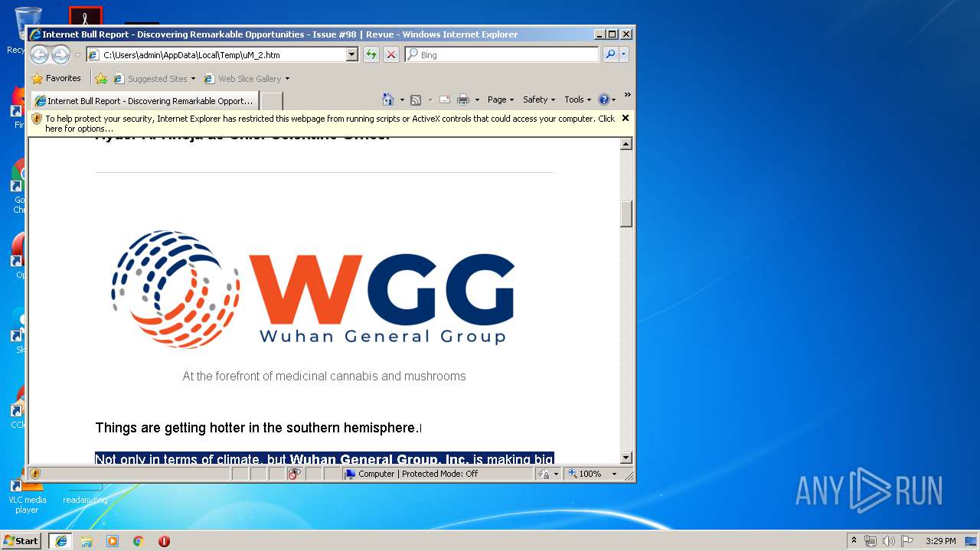Click the scroll up arrow
The image size is (980, 551).
[626, 144]
